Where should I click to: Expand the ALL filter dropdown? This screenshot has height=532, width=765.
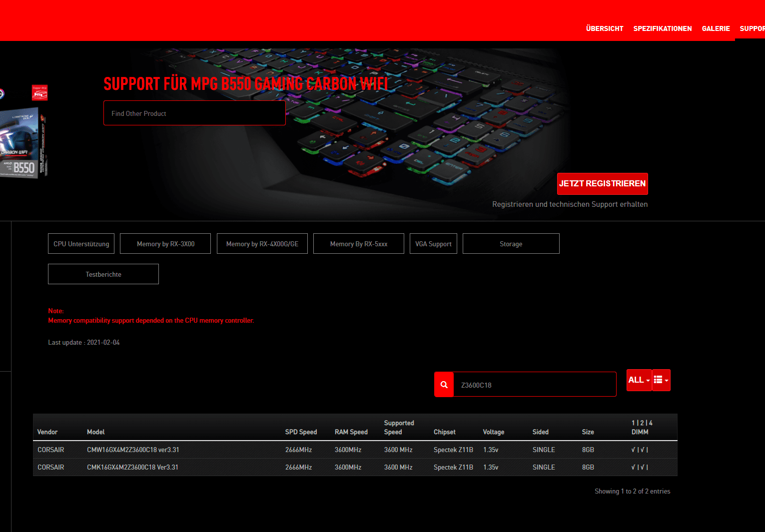(x=639, y=380)
